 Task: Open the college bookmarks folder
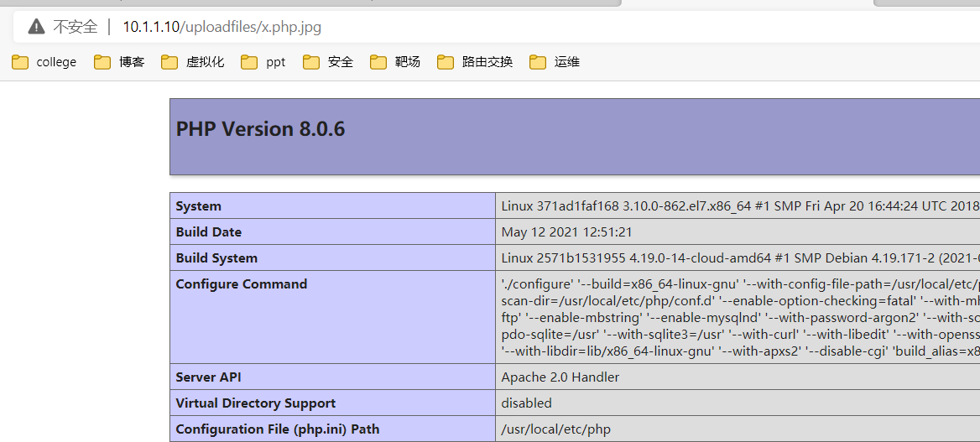[44, 62]
